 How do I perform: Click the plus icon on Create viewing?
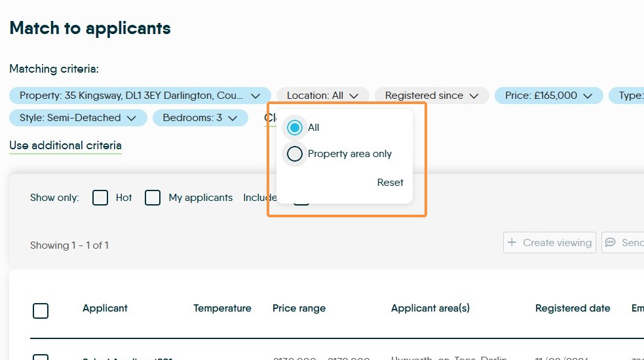(512, 243)
